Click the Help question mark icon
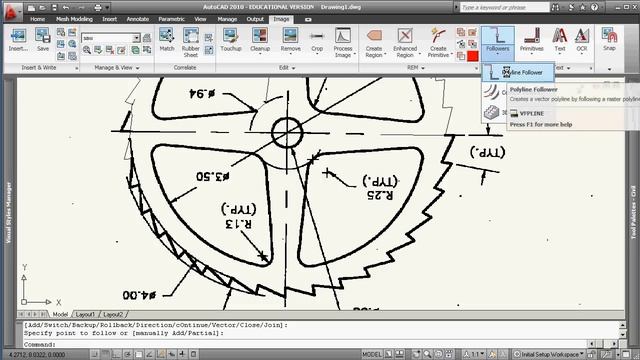The image size is (640, 360). (x=594, y=7)
